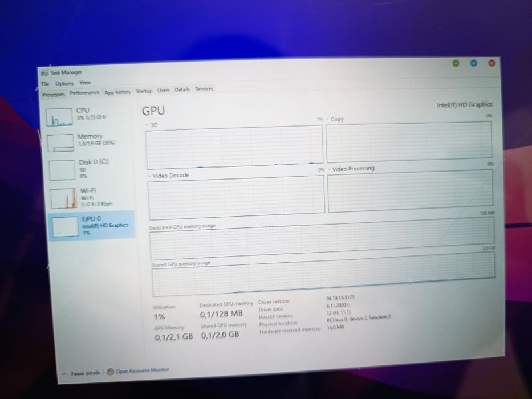Screen dimensions: 532x399
Task: Select Disk 0 (C:) in the sidebar
Action: (x=91, y=169)
